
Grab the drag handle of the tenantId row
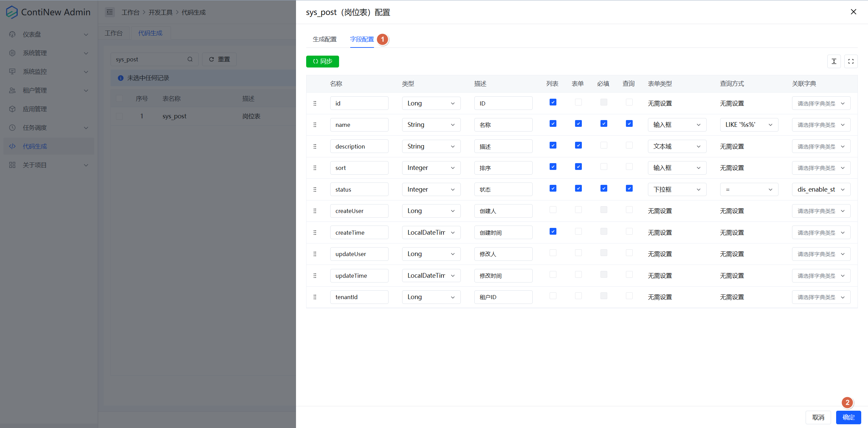[x=315, y=297]
